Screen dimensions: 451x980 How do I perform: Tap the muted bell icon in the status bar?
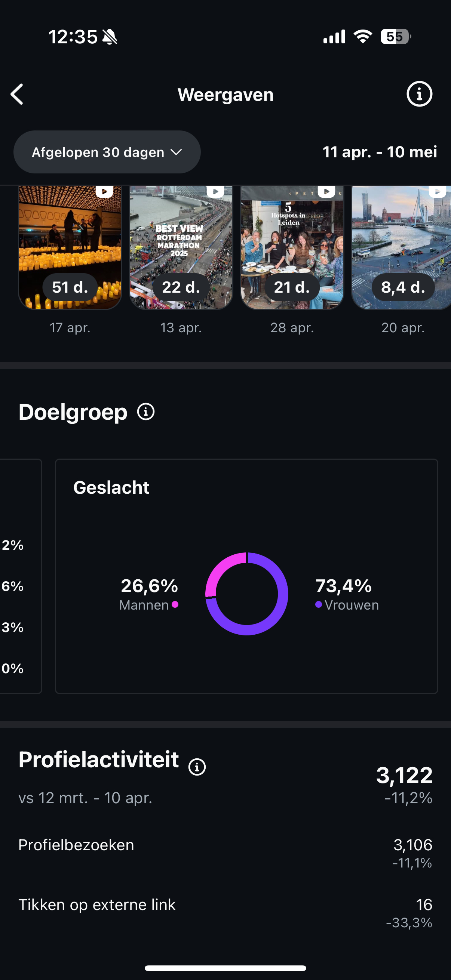click(x=110, y=37)
